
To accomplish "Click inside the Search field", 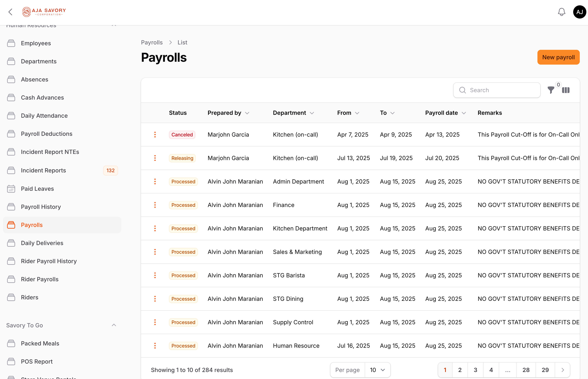I will [497, 90].
